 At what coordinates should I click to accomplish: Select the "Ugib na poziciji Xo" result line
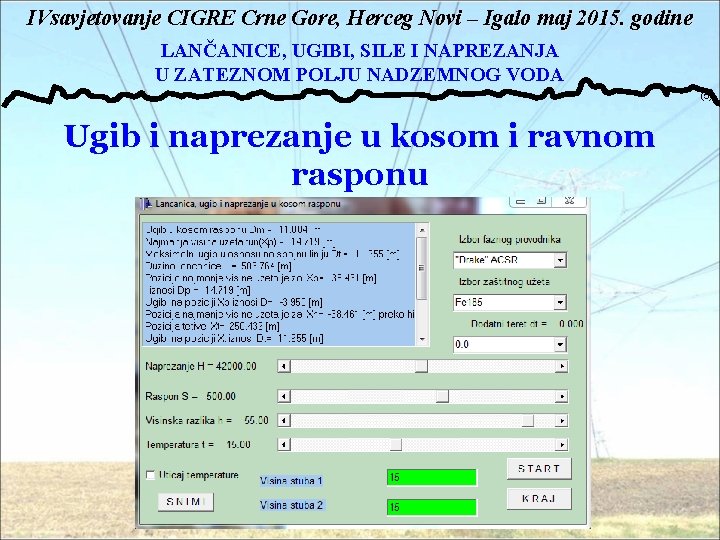[x=234, y=302]
